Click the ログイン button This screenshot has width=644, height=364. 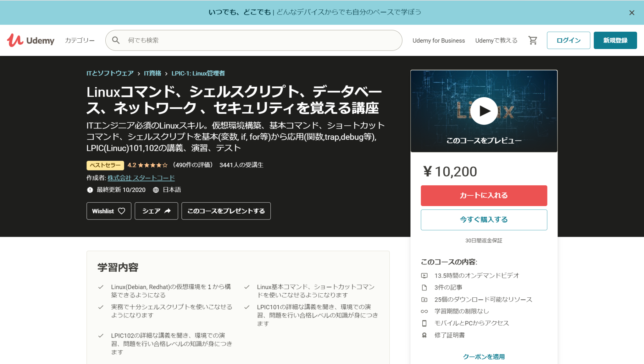point(568,40)
